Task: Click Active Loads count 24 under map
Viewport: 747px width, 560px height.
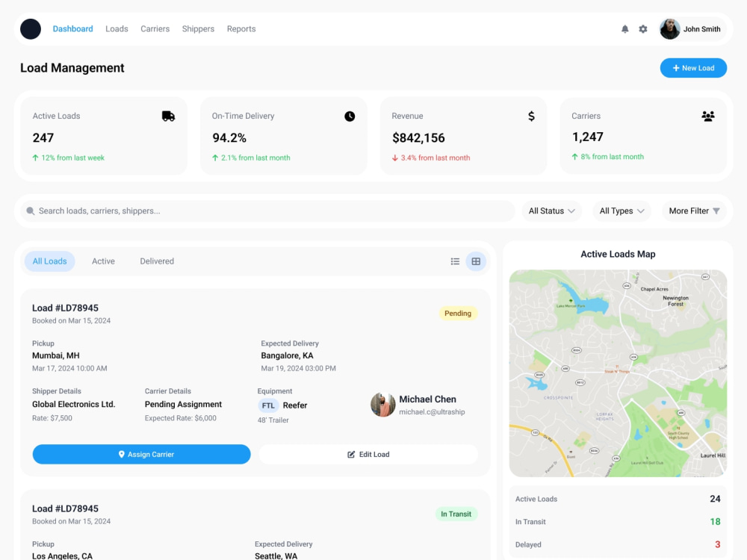Action: (x=715, y=499)
